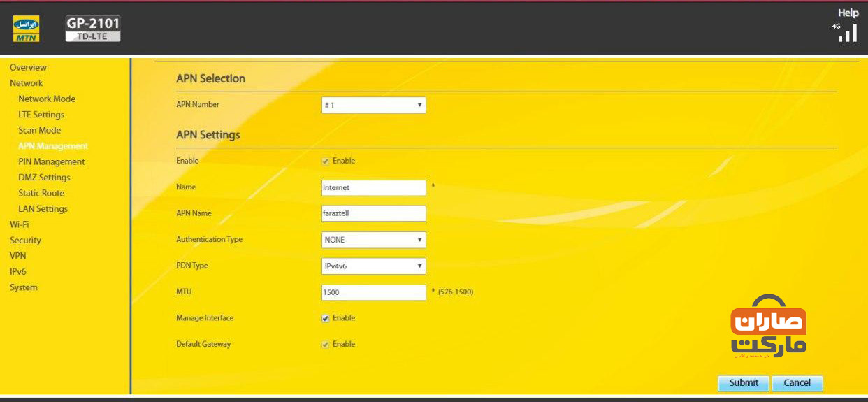Screen dimensions: 868x402
Task: Open PIN Management in sidebar
Action: 52,161
